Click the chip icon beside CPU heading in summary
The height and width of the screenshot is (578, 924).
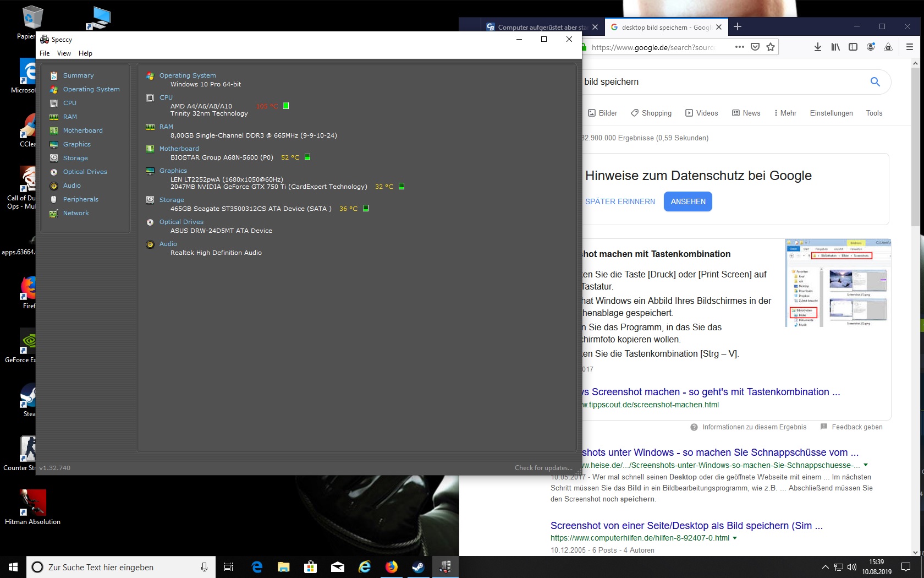150,98
